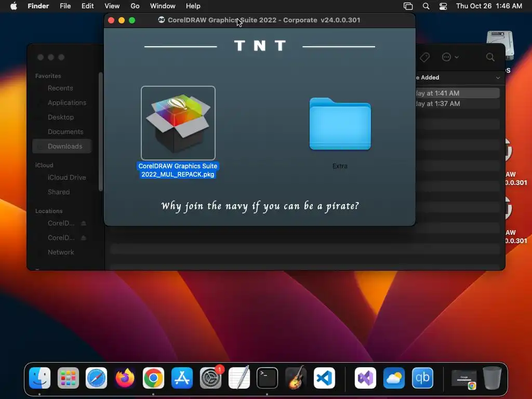Launch Visual Studio Code from the Dock
Screen dimensions: 532x399
pos(324,378)
